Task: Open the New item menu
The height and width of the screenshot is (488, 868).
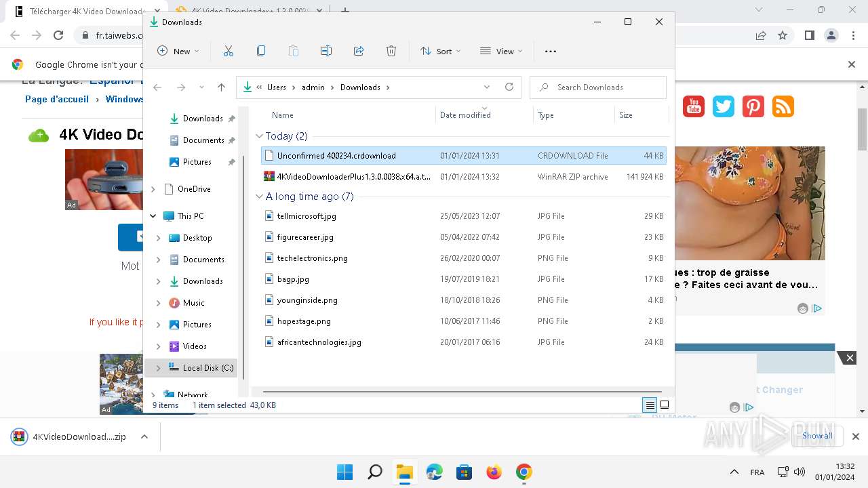Action: point(178,52)
